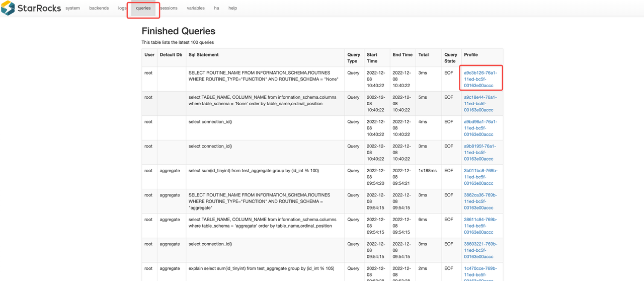Open the variables page
The height and width of the screenshot is (281, 644).
(x=196, y=8)
